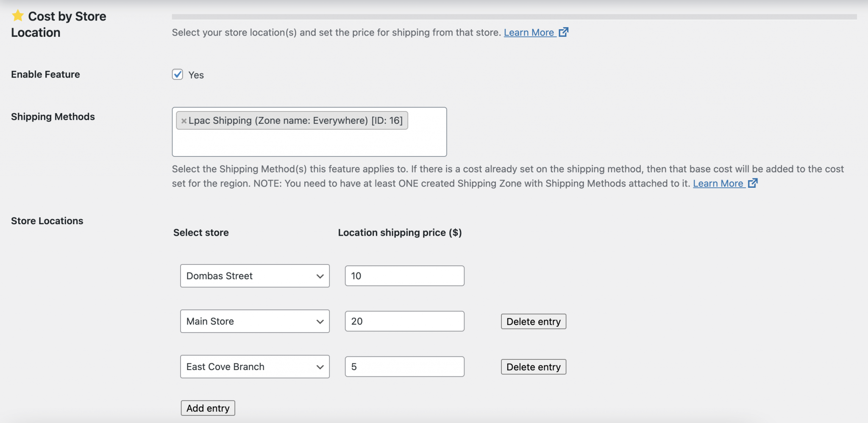Click the Cost by Store Location heading
868x423 pixels.
58,24
